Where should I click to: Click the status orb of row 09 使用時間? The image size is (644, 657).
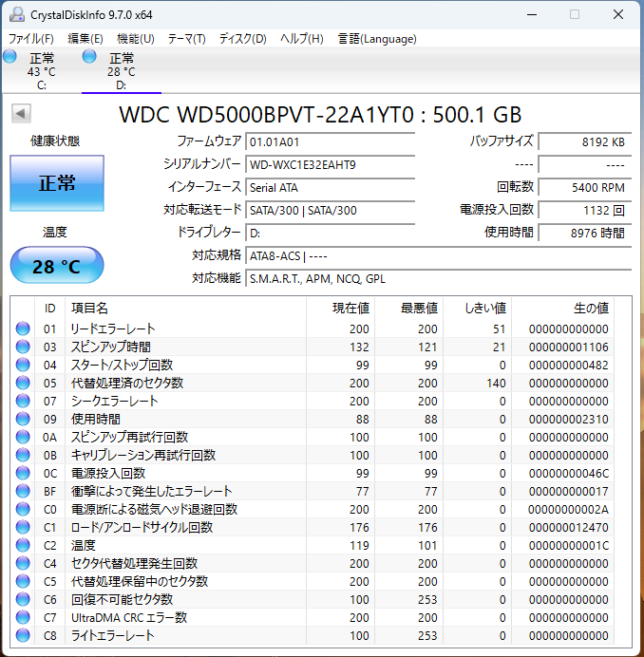click(23, 419)
